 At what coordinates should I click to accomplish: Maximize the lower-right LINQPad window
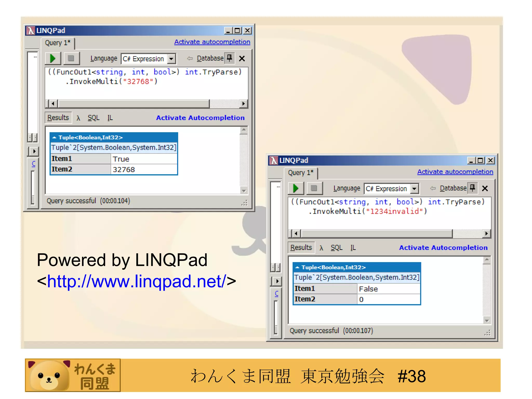480,161
